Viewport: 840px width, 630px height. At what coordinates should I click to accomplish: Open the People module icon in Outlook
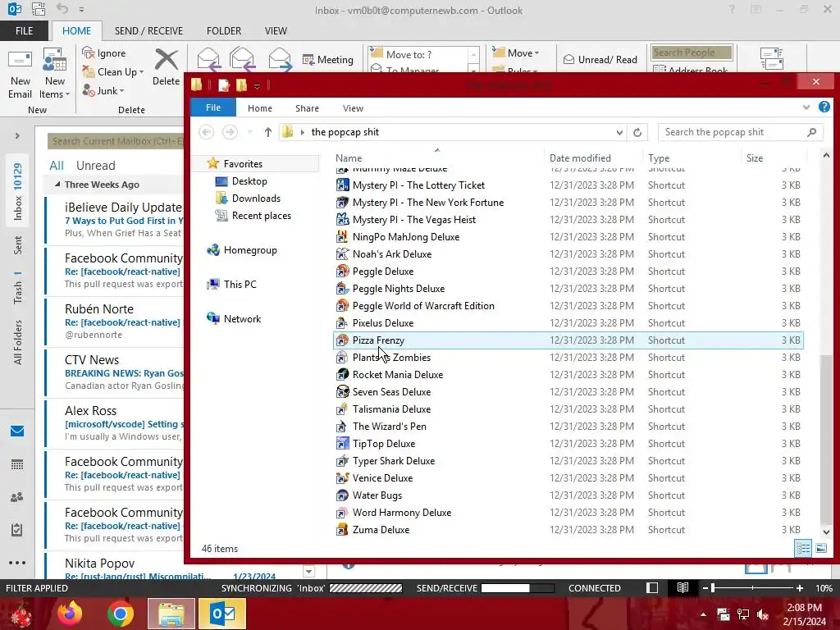click(17, 497)
